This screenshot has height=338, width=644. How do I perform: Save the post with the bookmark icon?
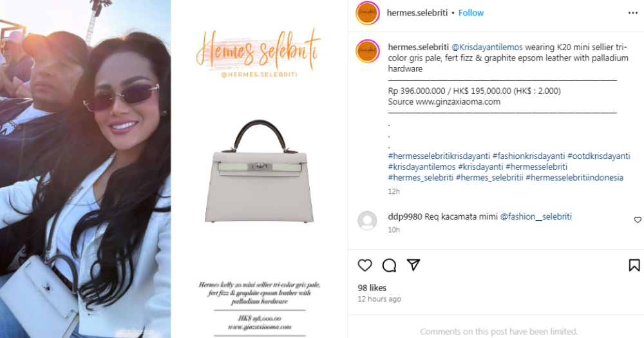click(x=634, y=265)
